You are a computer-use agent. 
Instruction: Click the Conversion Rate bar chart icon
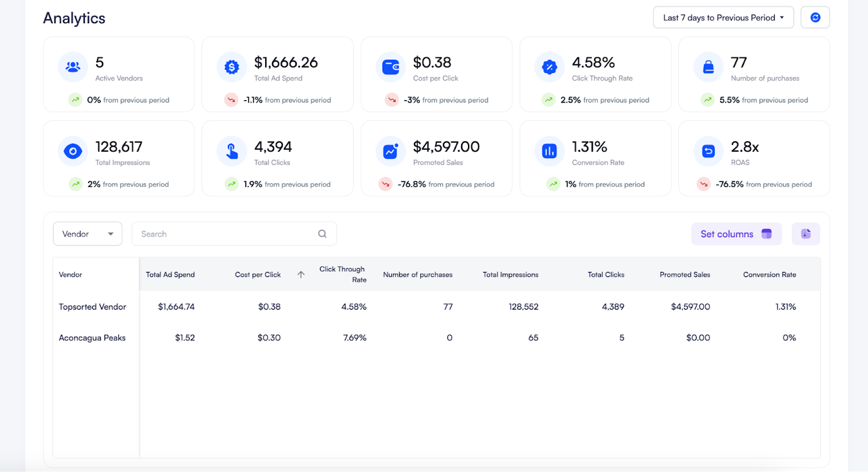(x=549, y=150)
